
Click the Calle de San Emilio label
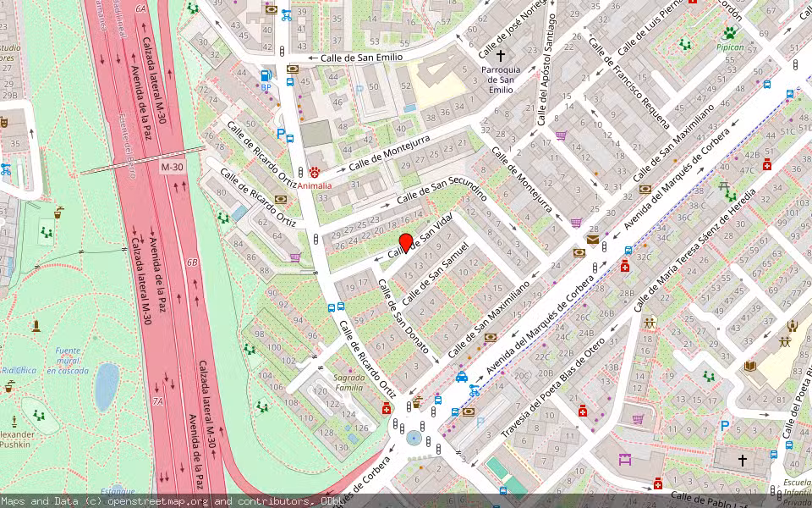click(x=361, y=58)
